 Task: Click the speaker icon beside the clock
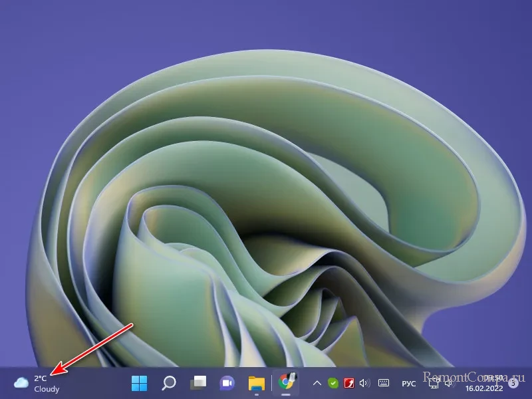point(449,383)
